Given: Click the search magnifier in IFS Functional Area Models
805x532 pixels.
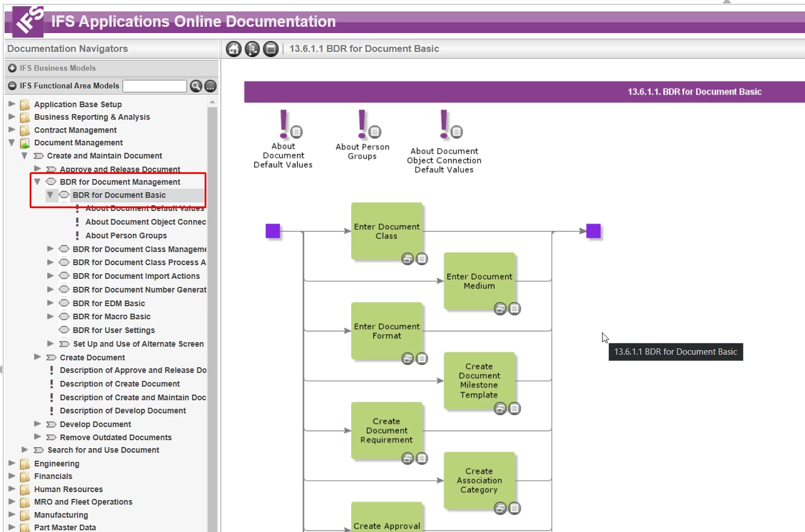Looking at the screenshot, I should (196, 86).
